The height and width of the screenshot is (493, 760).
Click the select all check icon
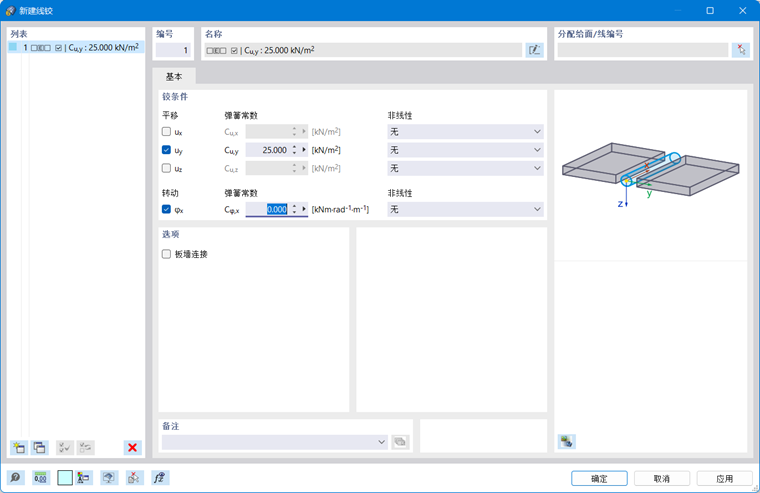[x=64, y=447]
